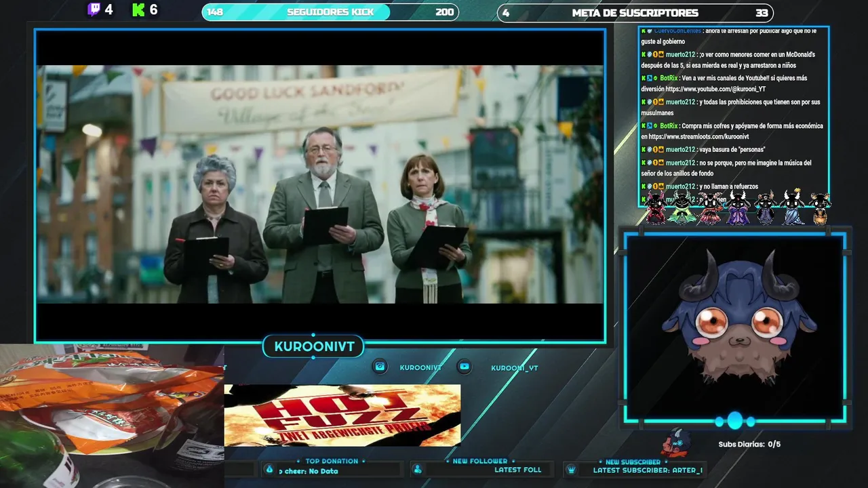Click the New Follower person icon
Screen dimensions: 868x488
[x=418, y=470]
